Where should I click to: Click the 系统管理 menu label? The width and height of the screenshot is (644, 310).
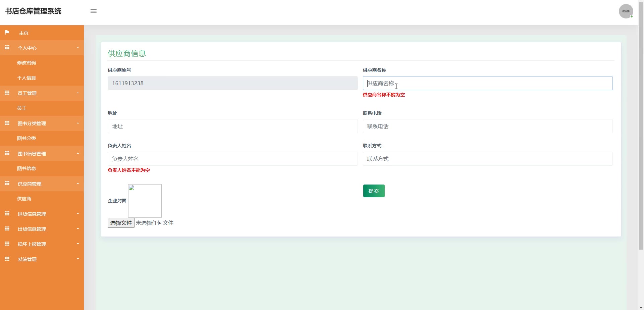pos(27,259)
